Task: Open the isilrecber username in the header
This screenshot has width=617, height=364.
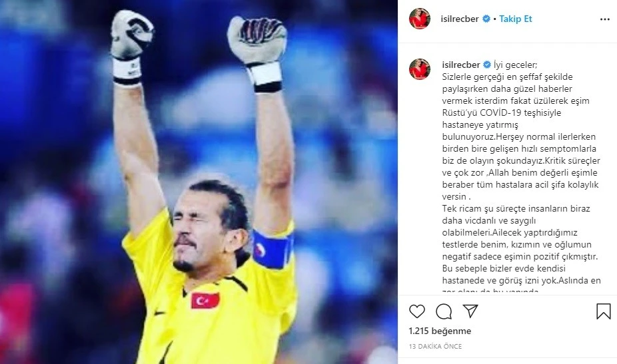Action: point(460,19)
